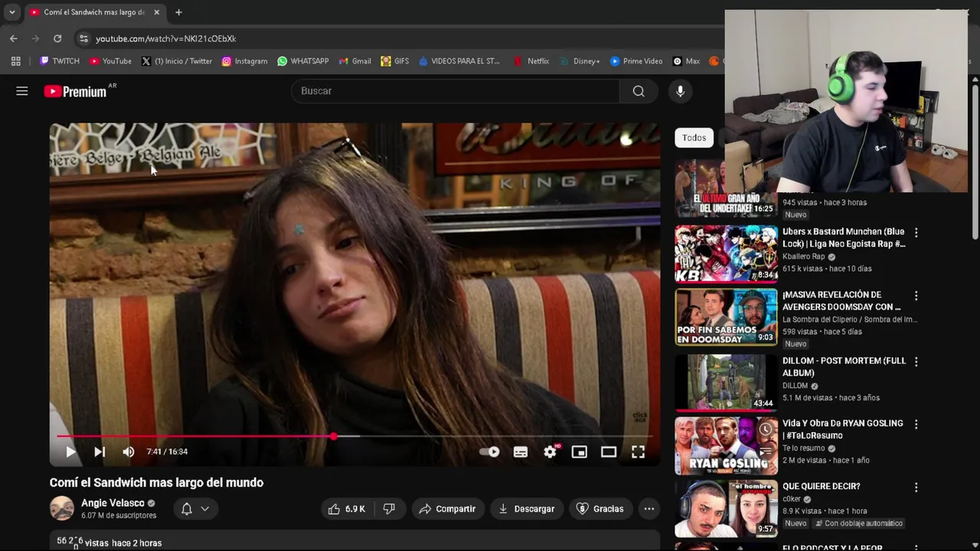Click the Kballero Rap channel name
This screenshot has width=980, height=551.
click(803, 257)
